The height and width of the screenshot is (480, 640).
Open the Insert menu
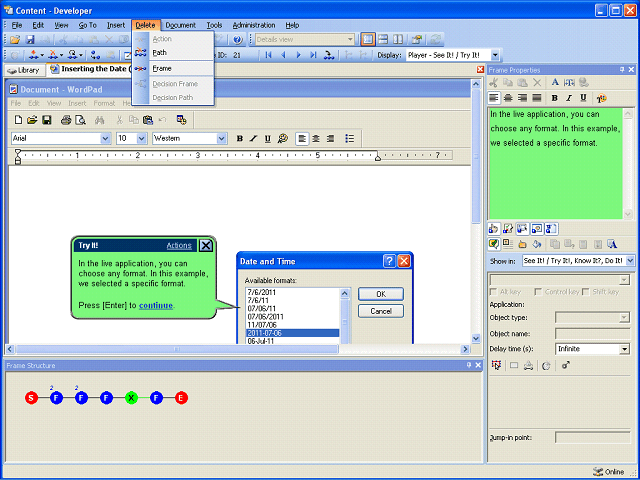point(116,25)
